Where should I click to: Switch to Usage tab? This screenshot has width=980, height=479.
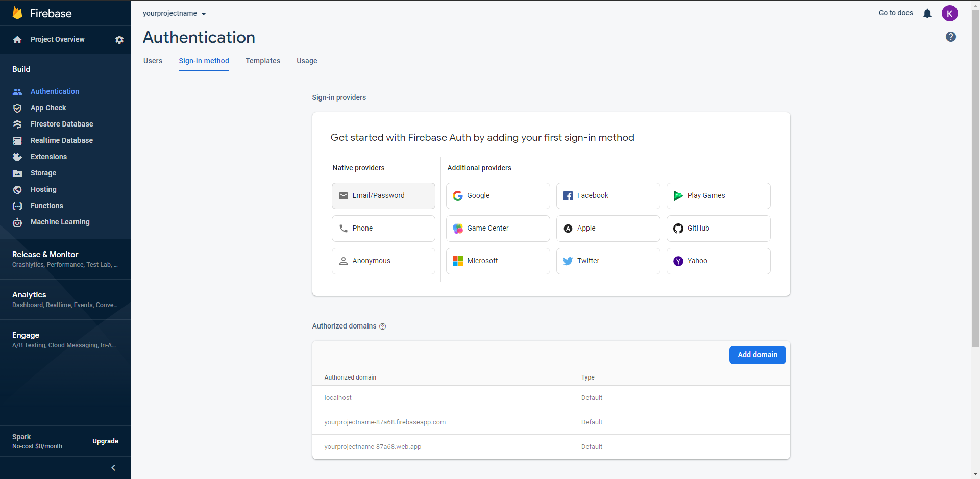[307, 61]
